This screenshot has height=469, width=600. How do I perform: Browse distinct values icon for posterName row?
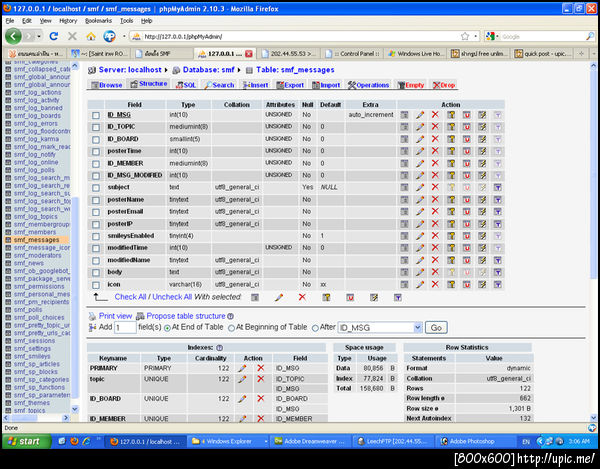(404, 200)
